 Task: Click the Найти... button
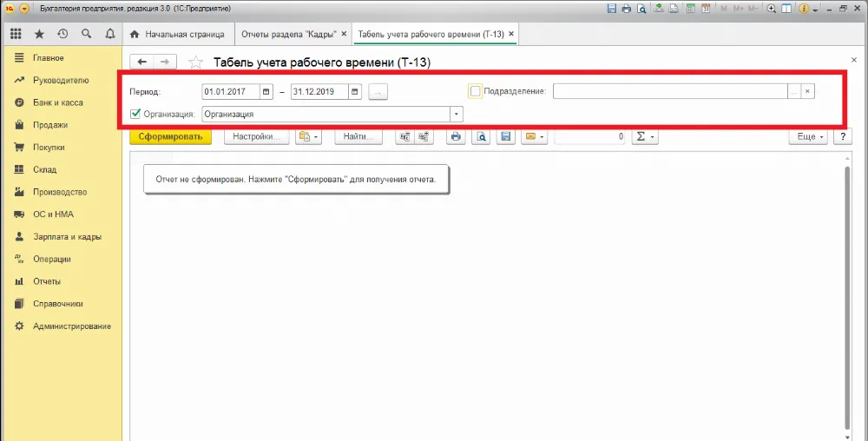[358, 136]
